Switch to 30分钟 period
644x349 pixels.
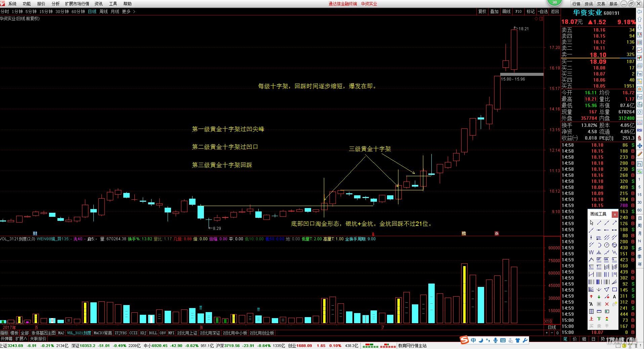click(62, 11)
